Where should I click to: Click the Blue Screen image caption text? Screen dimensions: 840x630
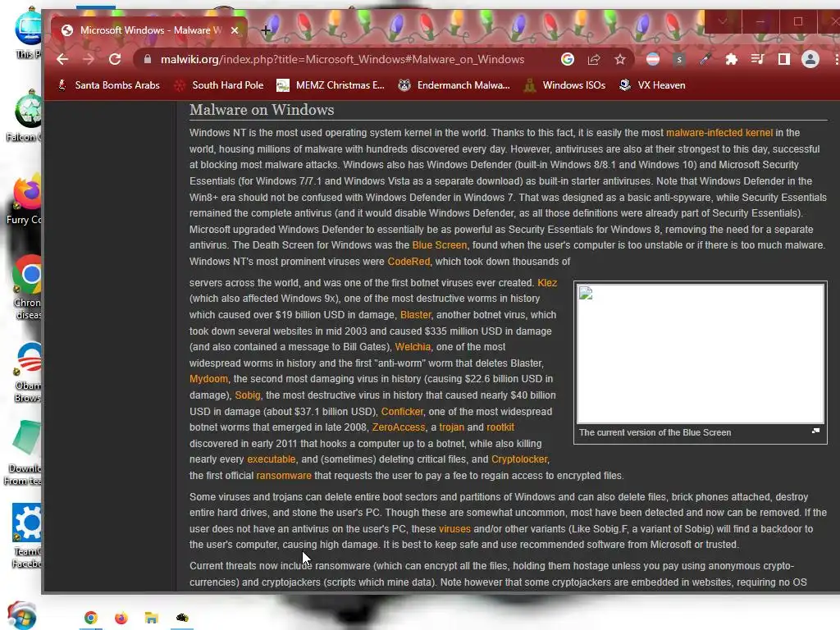pos(655,432)
